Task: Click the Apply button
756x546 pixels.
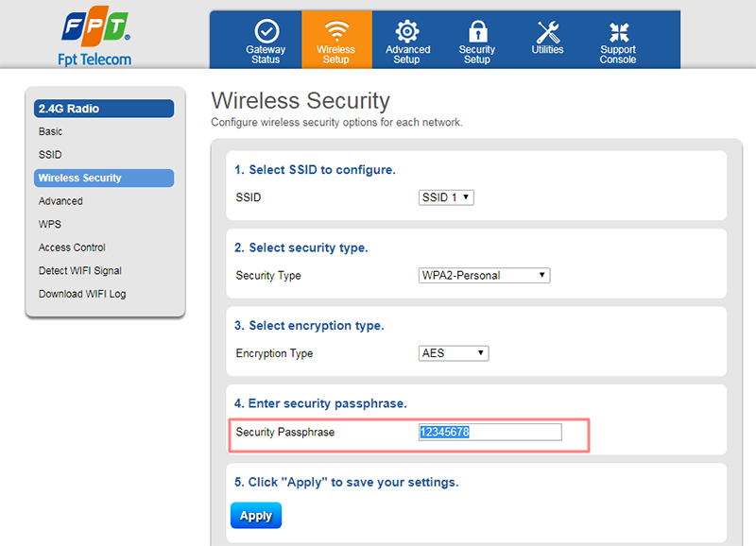Action: point(256,515)
